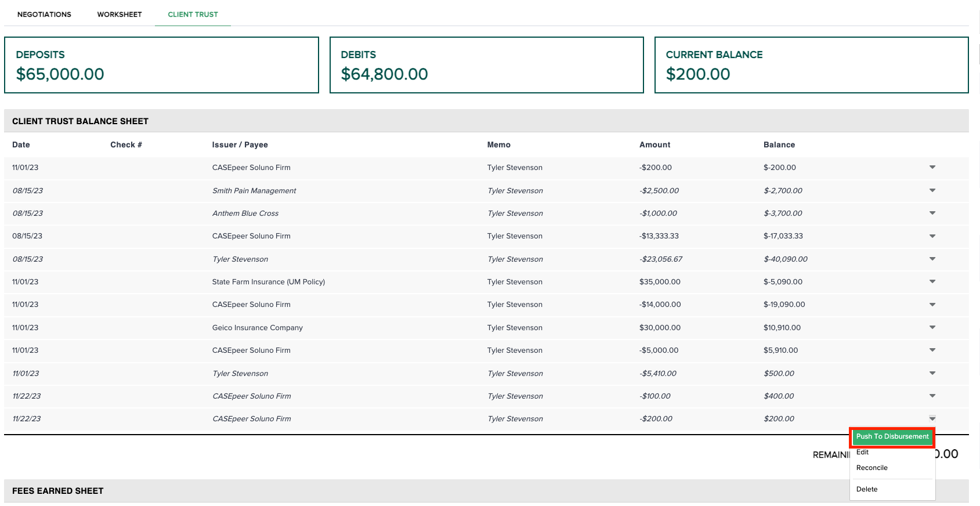The image size is (980, 506).
Task: Click the $10,910.00 balance cell
Action: pyautogui.click(x=782, y=327)
